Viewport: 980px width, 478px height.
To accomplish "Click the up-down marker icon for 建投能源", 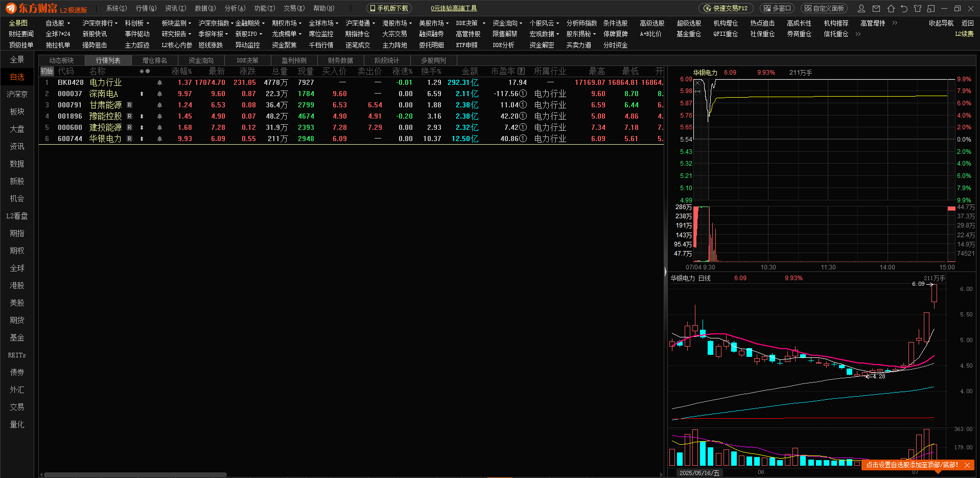I will [142, 128].
